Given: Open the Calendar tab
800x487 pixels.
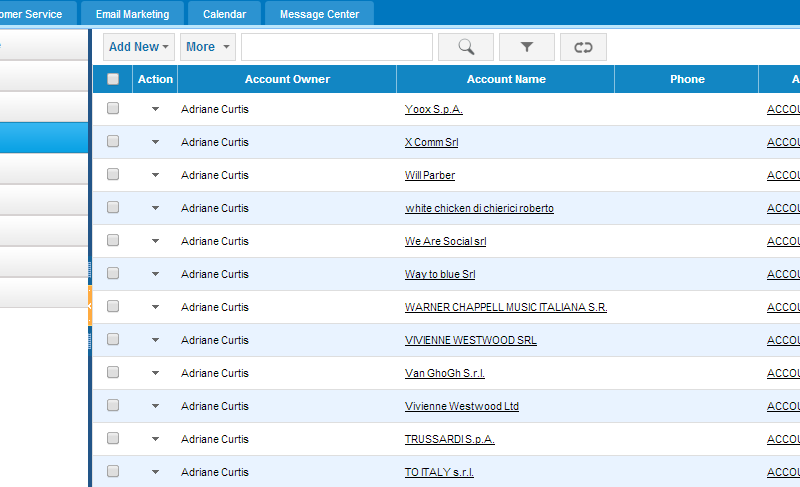Looking at the screenshot, I should pos(224,14).
